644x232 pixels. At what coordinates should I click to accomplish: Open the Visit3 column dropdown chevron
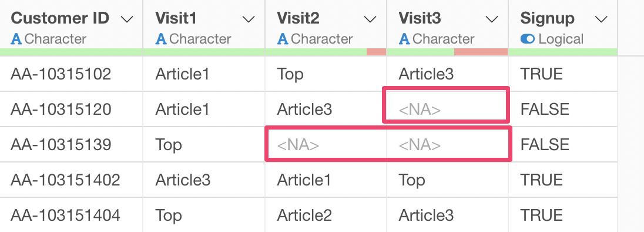492,19
